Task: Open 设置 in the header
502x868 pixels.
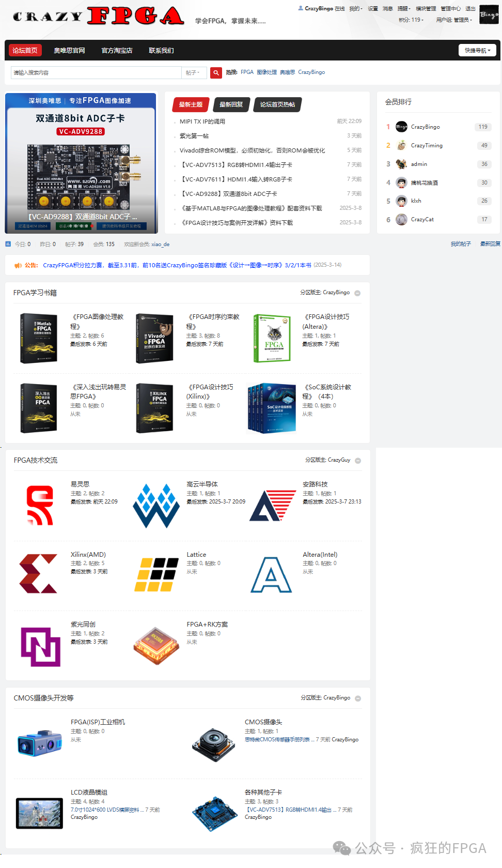Action: point(373,9)
